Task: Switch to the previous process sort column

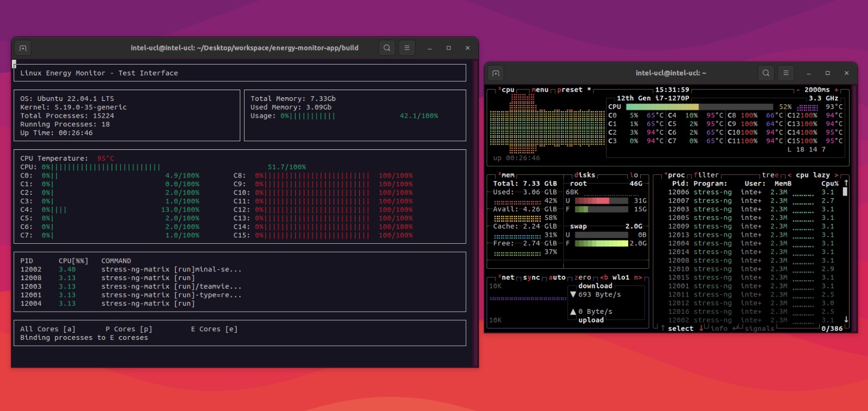Action: pos(789,175)
